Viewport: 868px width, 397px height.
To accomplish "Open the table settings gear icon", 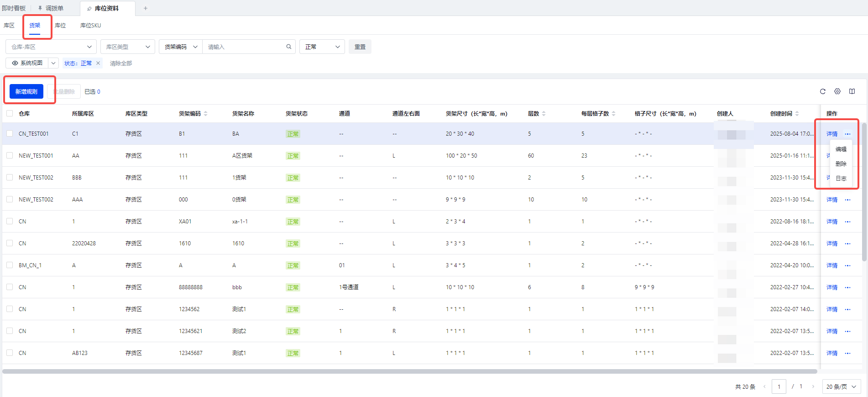I will tap(837, 91).
